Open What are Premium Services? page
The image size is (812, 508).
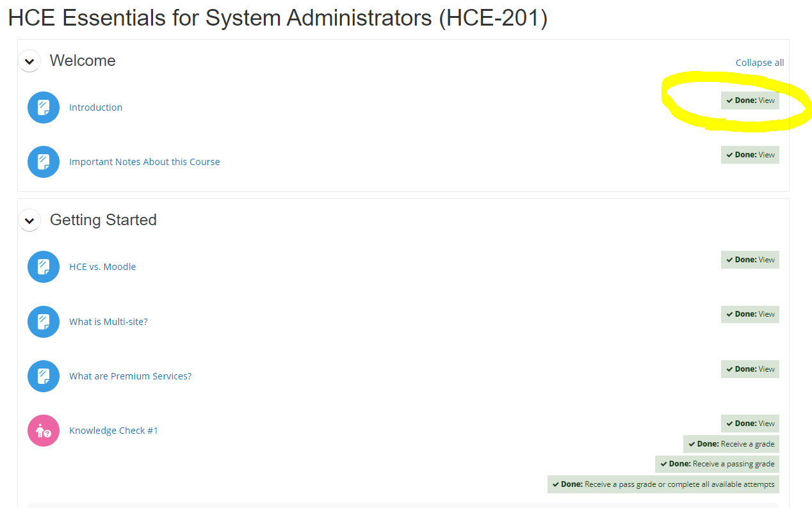130,376
